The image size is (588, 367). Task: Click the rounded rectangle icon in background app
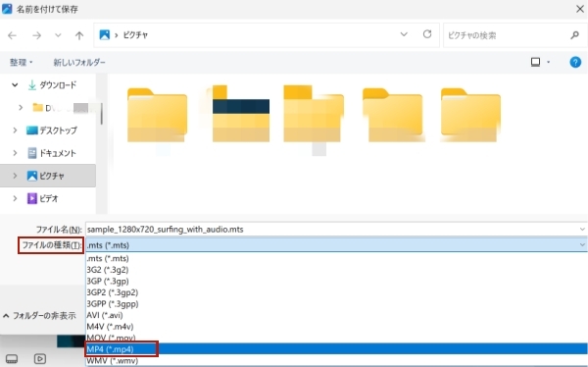[x=12, y=359]
